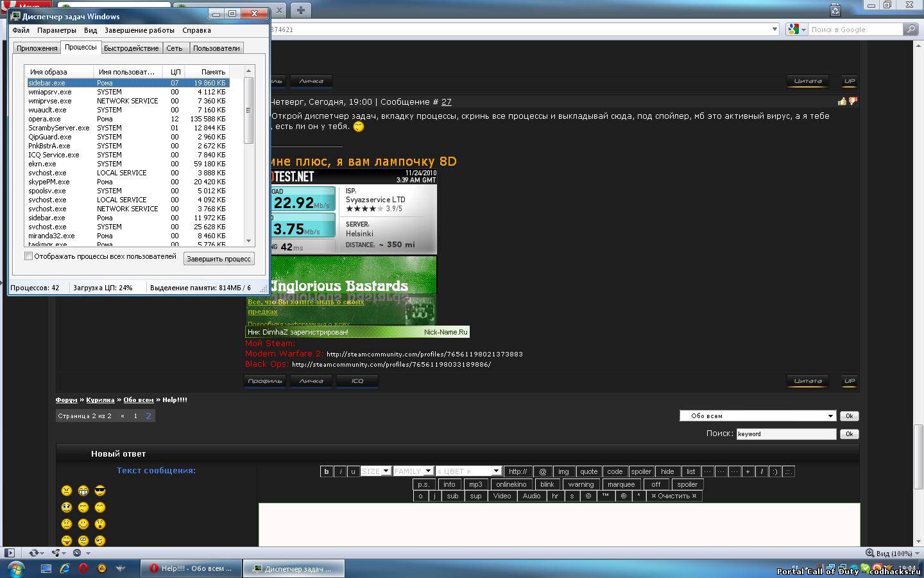The height and width of the screenshot is (578, 924).
Task: Sort processes by Имя образа column header
Action: point(59,72)
